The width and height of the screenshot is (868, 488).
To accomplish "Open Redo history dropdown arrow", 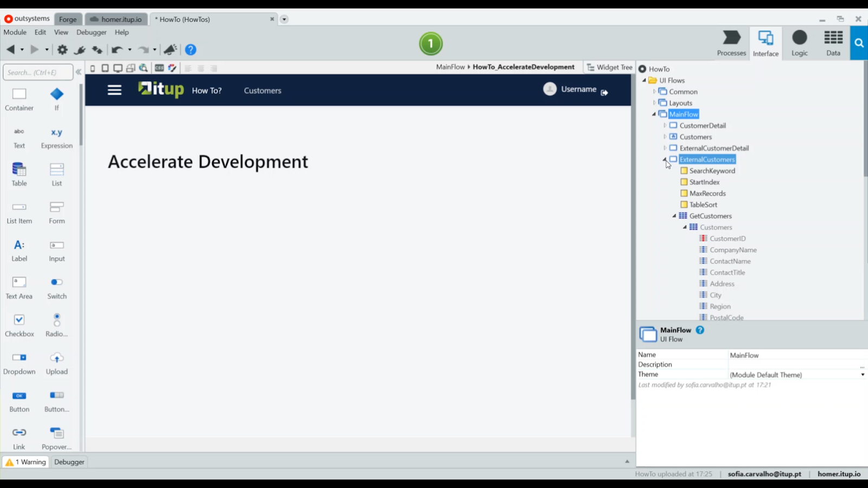I will click(x=155, y=50).
